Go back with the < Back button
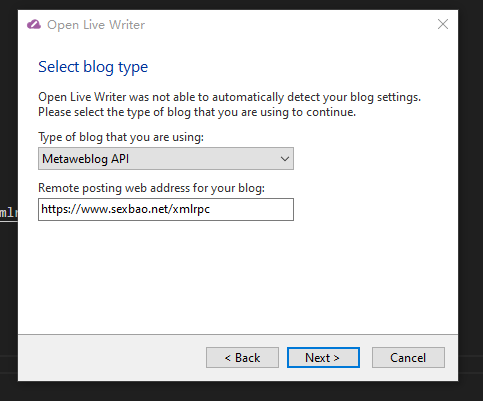483x401 pixels. click(242, 358)
